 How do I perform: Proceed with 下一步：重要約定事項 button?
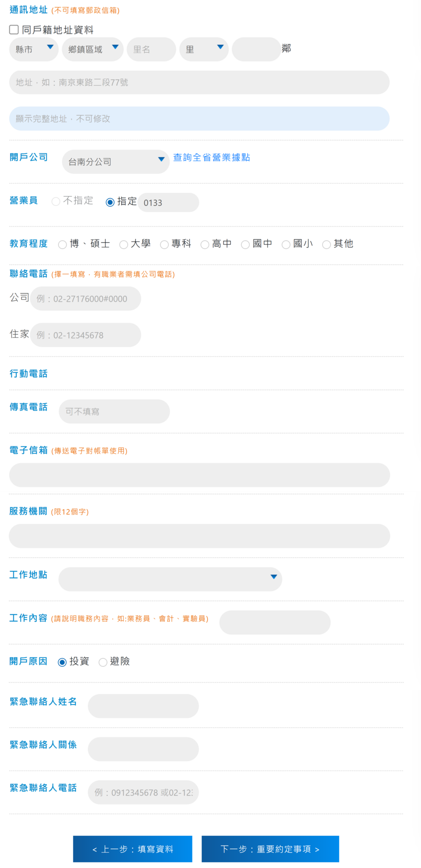point(270,849)
